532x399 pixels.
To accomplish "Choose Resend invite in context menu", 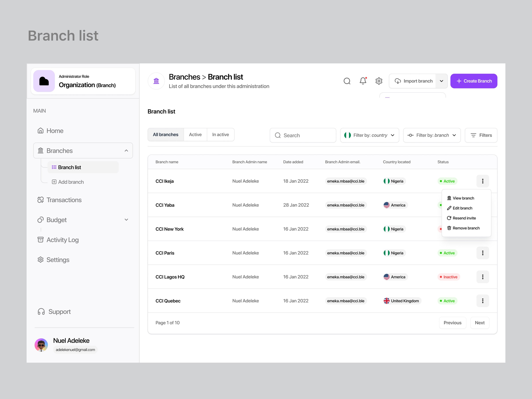I will tap(464, 218).
